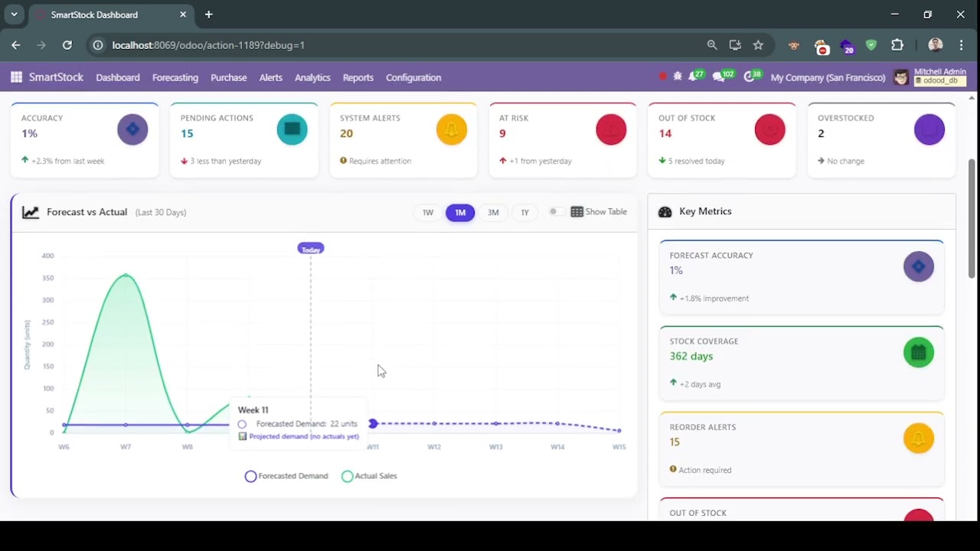This screenshot has height=551, width=980.
Task: Open the SmartStock apps grid icon
Action: click(16, 77)
